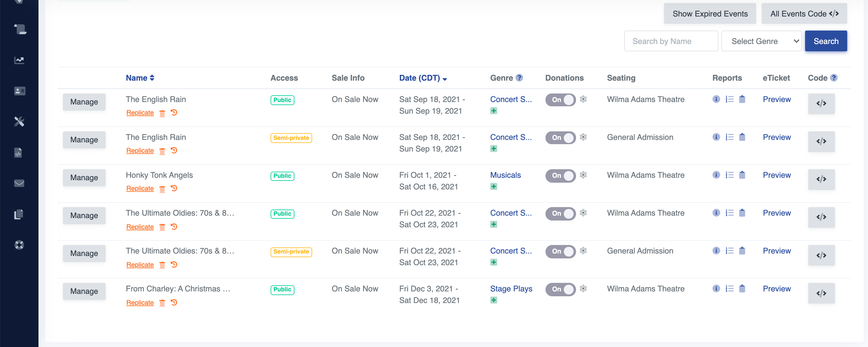
Task: Click the analytics chart icon in sidebar
Action: coord(19,60)
